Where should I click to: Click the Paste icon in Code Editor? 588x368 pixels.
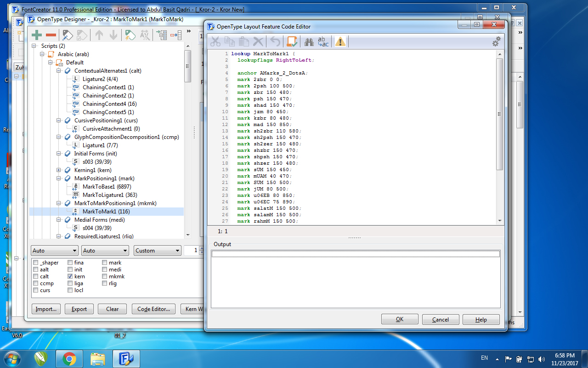[244, 42]
